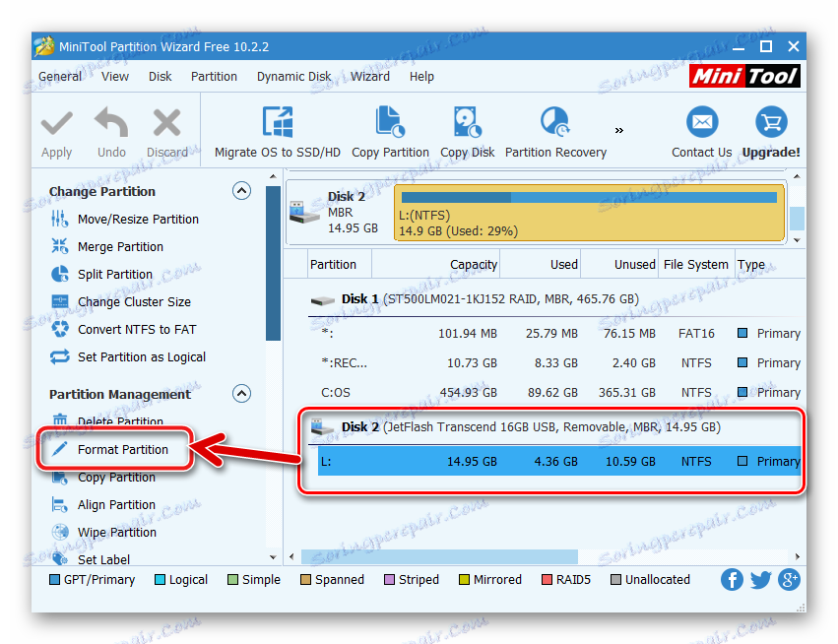Screen dimensions: 838x644
Task: Select Change Cluster Size action
Action: click(121, 302)
